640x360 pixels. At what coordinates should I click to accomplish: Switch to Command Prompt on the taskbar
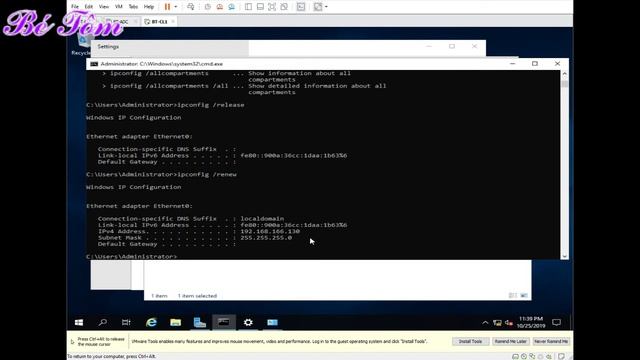coord(224,322)
